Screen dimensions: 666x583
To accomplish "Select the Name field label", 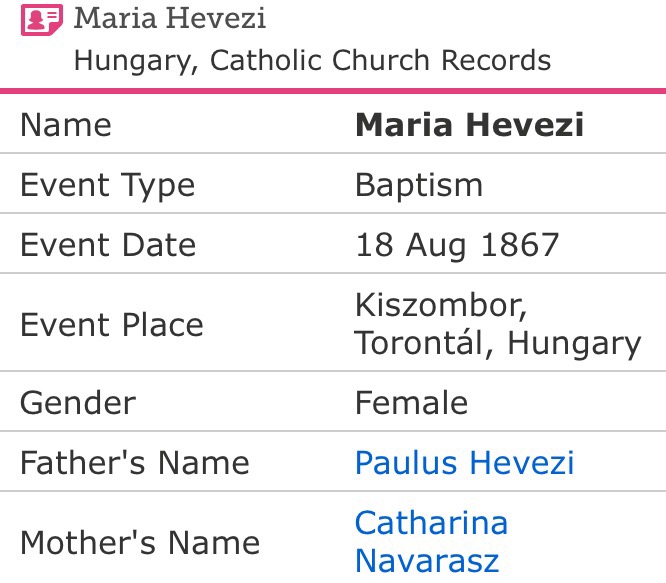I will pyautogui.click(x=66, y=125).
